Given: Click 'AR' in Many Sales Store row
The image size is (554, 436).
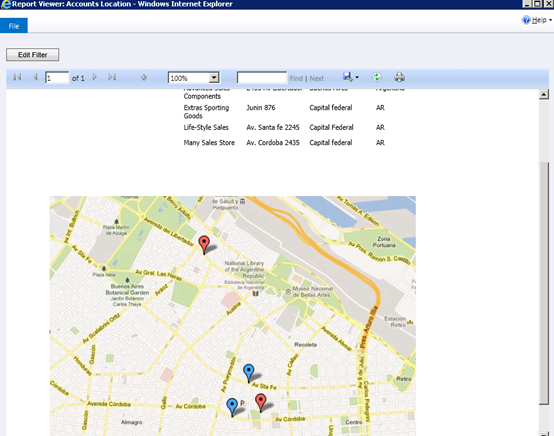Looking at the screenshot, I should 380,143.
